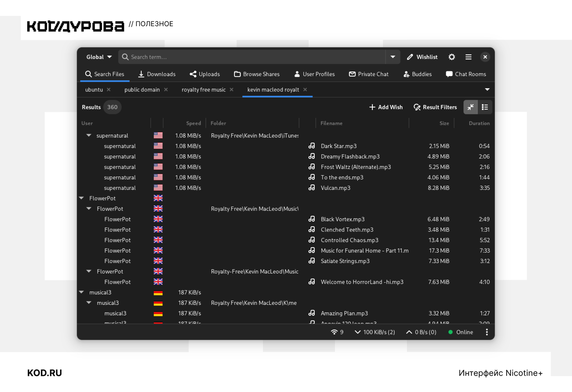Collapse musical3 Royalty Free folder group
Image resolution: width=572 pixels, height=392 pixels.
pyautogui.click(x=89, y=303)
